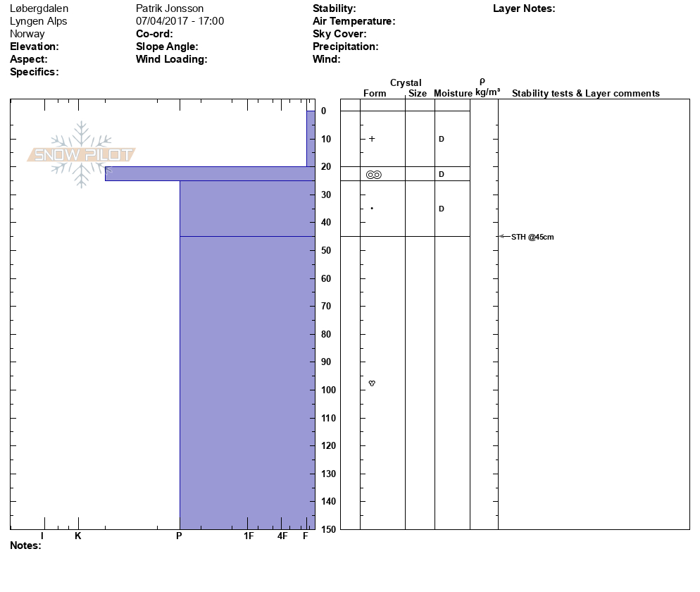Select the Layer Notes heading

click(524, 8)
